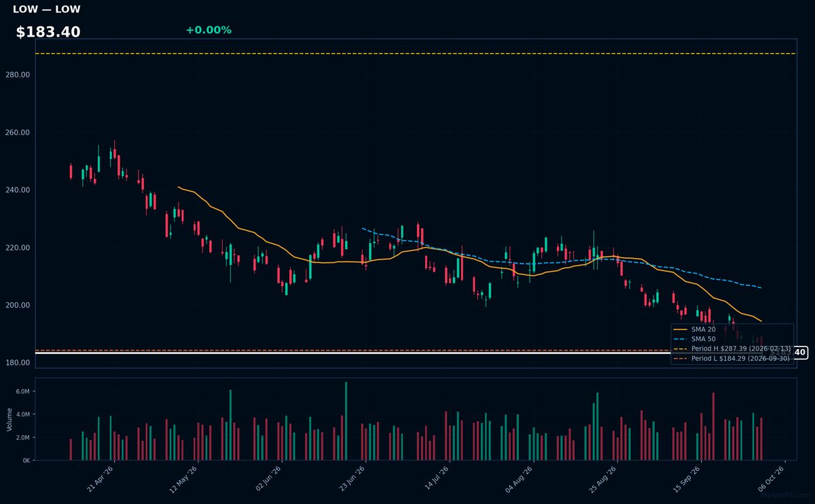Click the Period H $287.39 legend entry

tap(731, 348)
